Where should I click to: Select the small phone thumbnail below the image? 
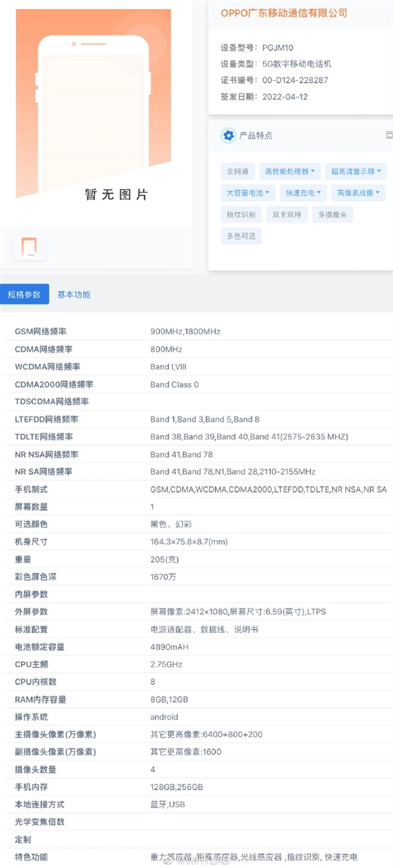[x=29, y=247]
